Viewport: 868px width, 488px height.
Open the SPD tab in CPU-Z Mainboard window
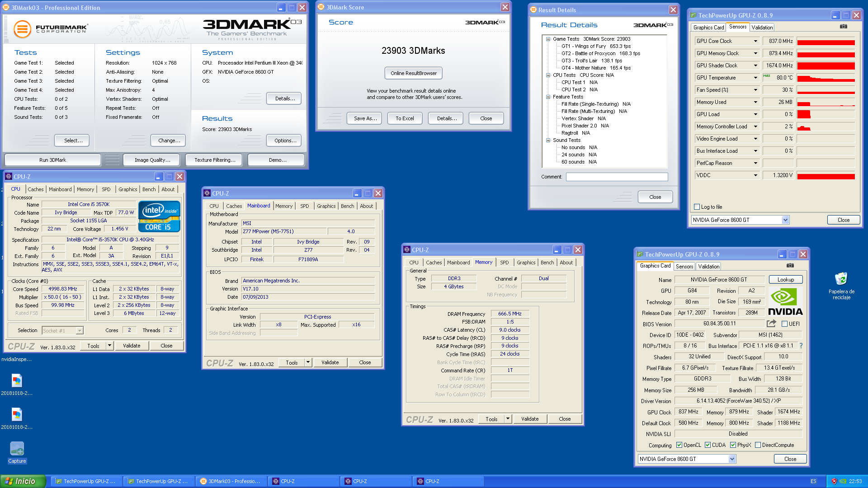point(305,206)
